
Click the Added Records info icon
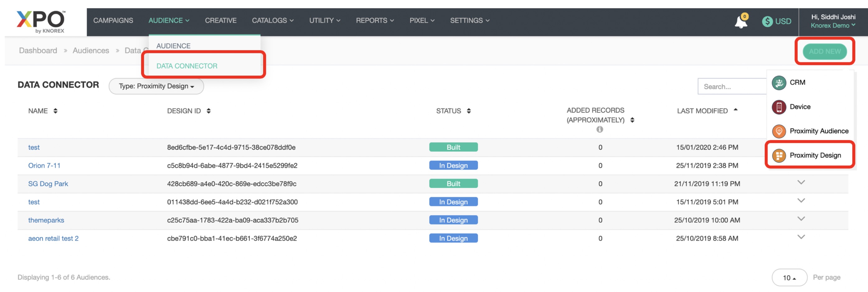[x=599, y=129]
